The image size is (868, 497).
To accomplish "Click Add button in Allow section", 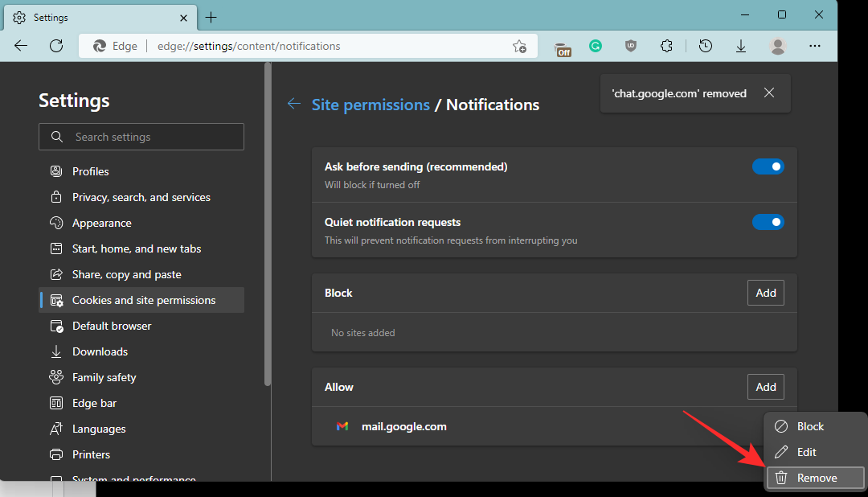I will 765,387.
